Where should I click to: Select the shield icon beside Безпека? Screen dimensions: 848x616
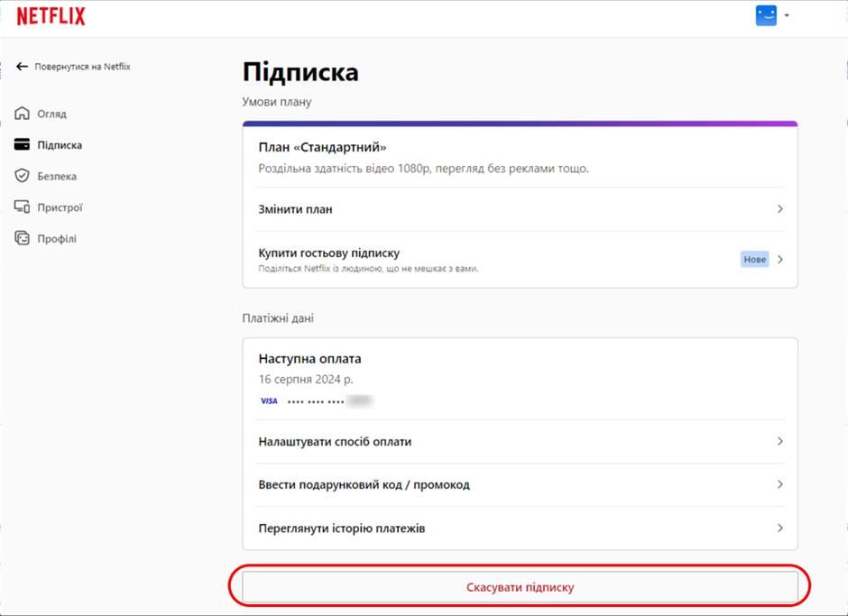click(x=20, y=175)
